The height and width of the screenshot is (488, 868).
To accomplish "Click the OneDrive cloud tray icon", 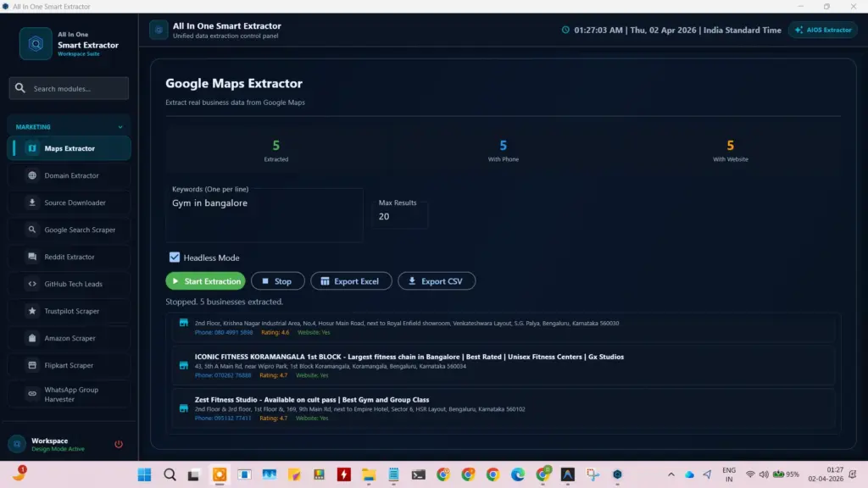I will pos(689,474).
